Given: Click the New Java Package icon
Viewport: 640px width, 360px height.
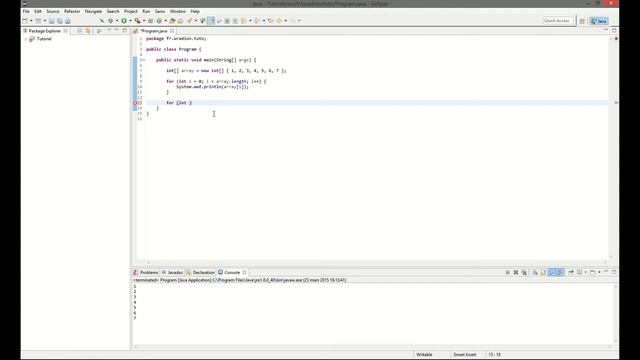Looking at the screenshot, I should [x=150, y=20].
